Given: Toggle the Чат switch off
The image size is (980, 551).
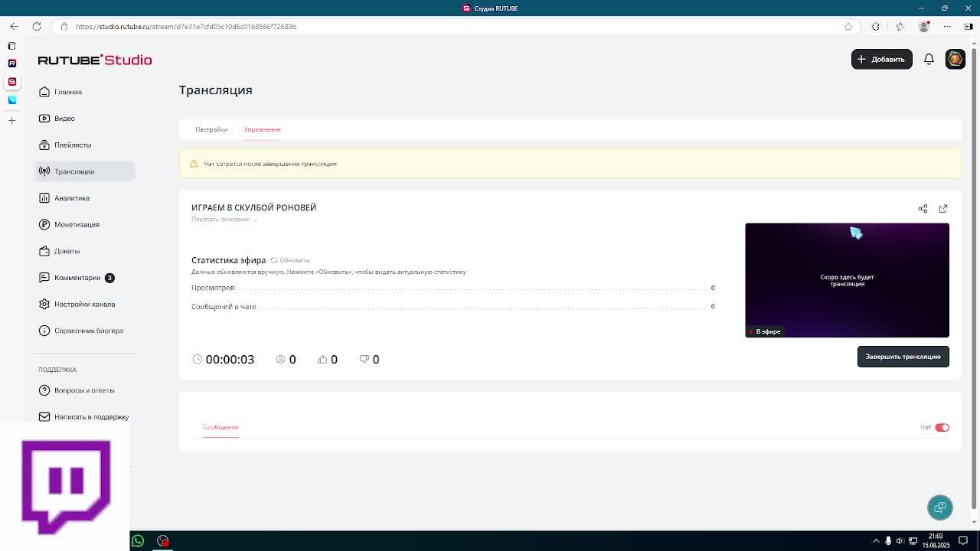Looking at the screenshot, I should point(942,428).
